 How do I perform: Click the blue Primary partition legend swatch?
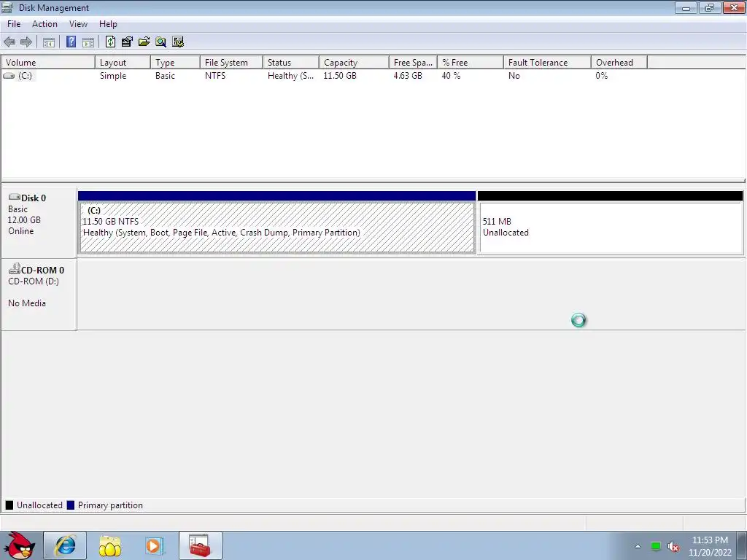[71, 505]
